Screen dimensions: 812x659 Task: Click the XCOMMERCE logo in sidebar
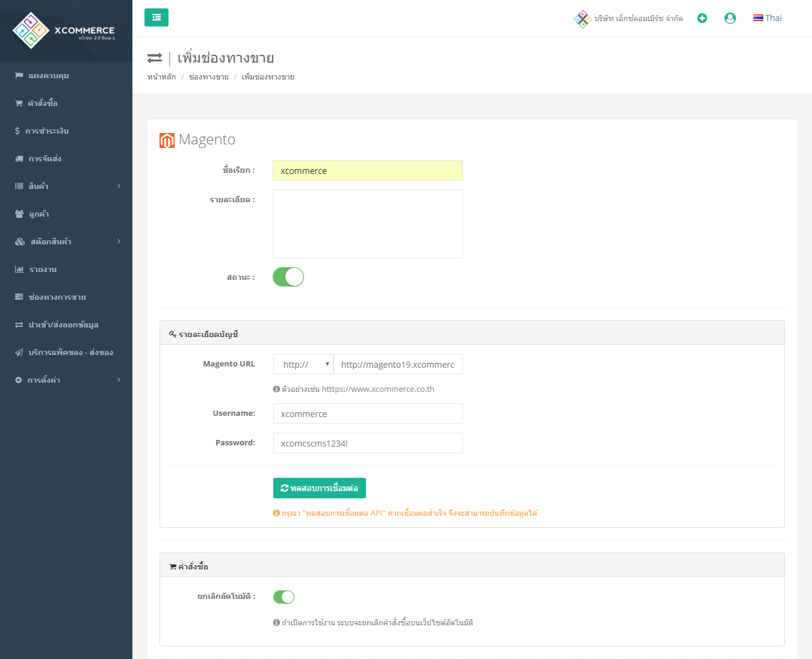click(64, 31)
